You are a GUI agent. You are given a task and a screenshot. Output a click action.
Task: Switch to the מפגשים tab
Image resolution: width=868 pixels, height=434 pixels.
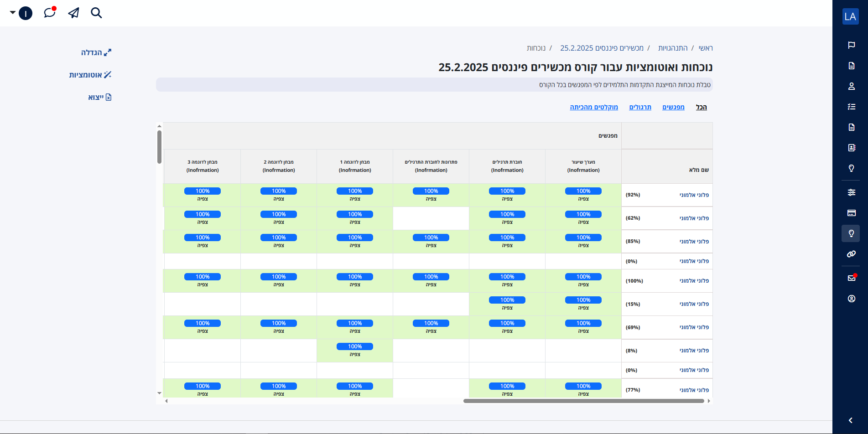click(x=673, y=107)
